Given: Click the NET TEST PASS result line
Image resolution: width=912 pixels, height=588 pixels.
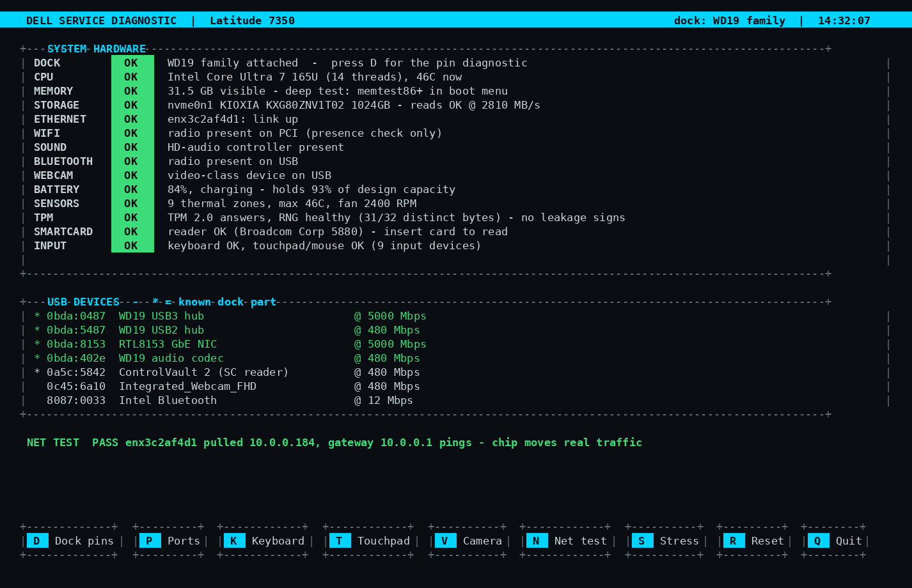Looking at the screenshot, I should [334, 442].
